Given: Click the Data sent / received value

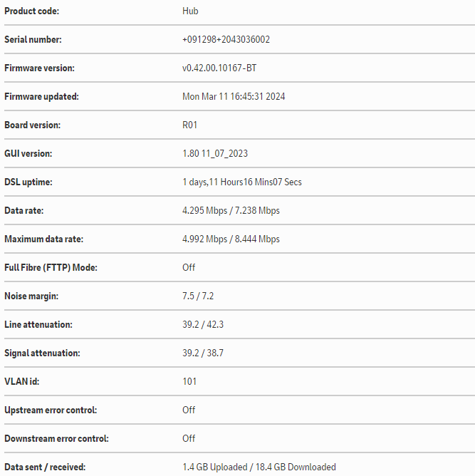Looking at the screenshot, I should pos(259,467).
